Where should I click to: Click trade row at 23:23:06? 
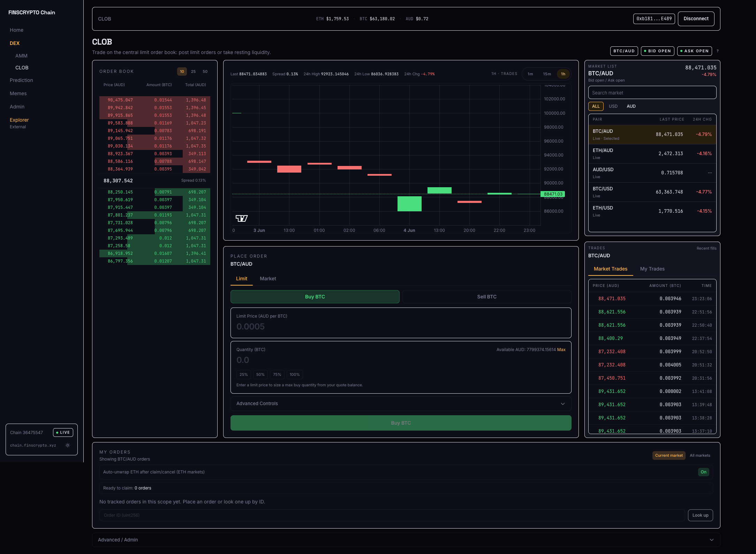652,299
